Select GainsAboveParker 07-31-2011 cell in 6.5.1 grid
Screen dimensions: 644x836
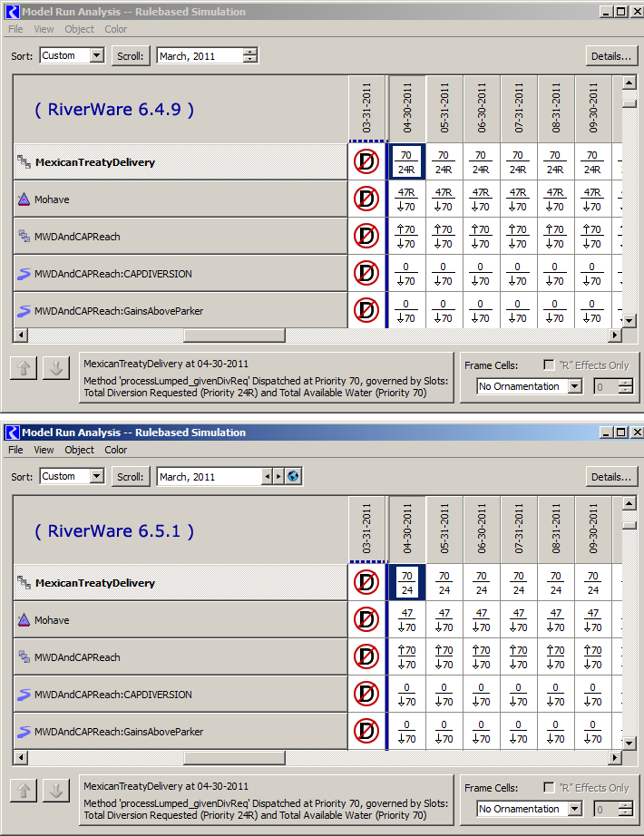tap(519, 731)
